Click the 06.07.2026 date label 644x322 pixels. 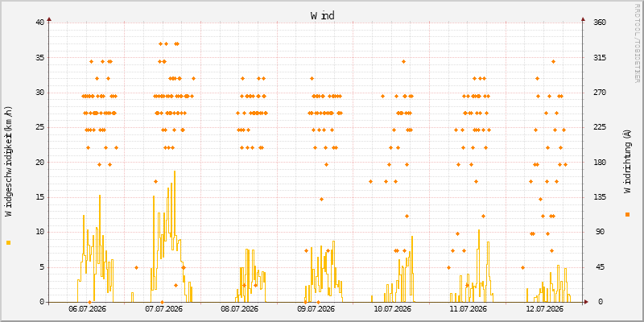point(87,309)
